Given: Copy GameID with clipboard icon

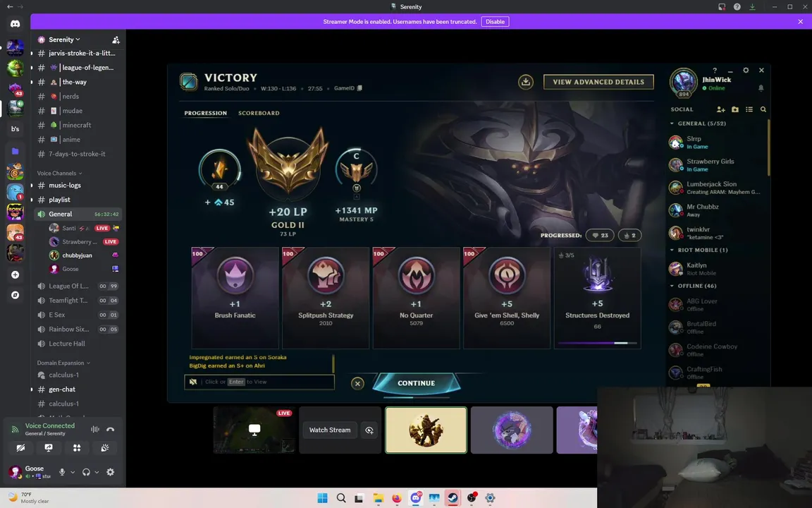Looking at the screenshot, I should (x=360, y=88).
